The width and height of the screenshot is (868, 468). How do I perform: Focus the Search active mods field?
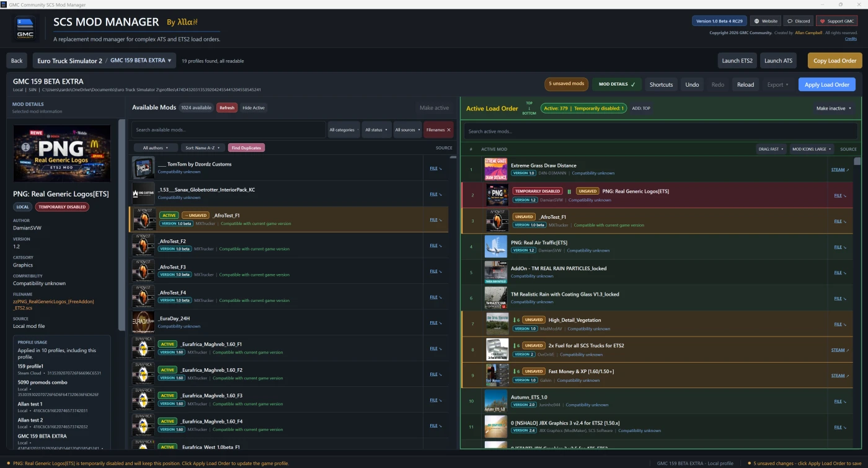coord(660,131)
